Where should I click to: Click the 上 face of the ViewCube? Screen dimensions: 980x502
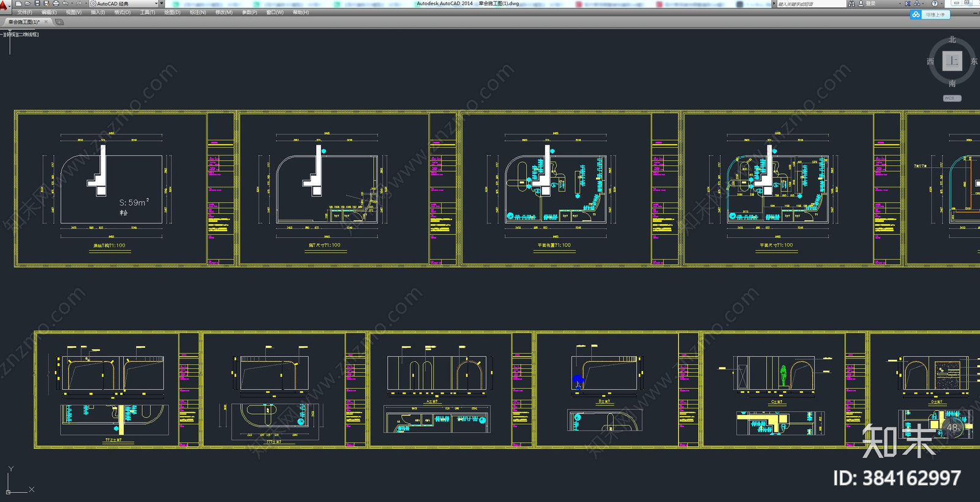click(x=952, y=61)
